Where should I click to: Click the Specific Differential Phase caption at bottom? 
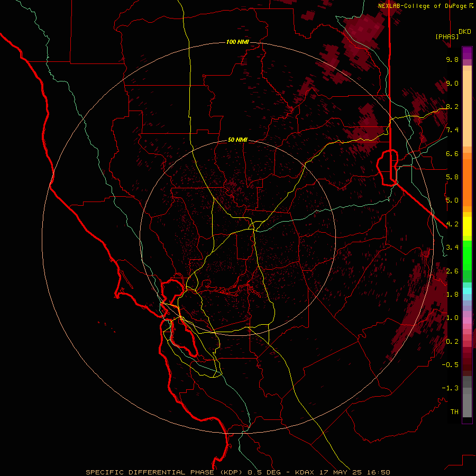(x=237, y=472)
